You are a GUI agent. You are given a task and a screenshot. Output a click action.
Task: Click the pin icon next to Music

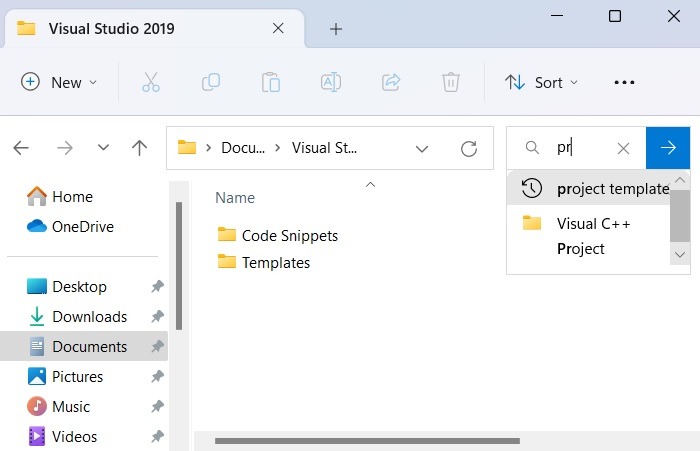tap(157, 406)
